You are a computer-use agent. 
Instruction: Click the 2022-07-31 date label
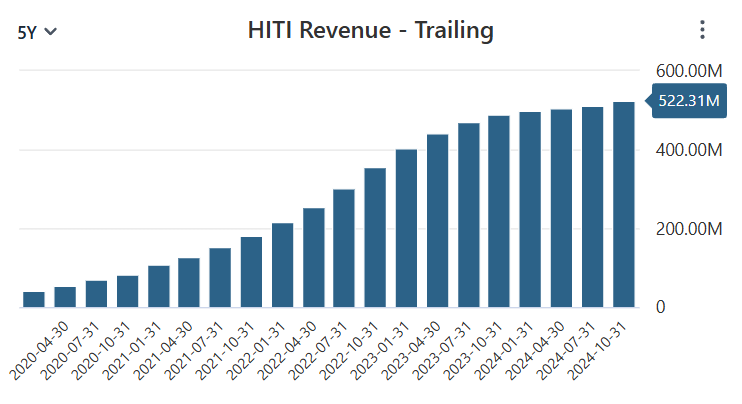[x=318, y=351]
